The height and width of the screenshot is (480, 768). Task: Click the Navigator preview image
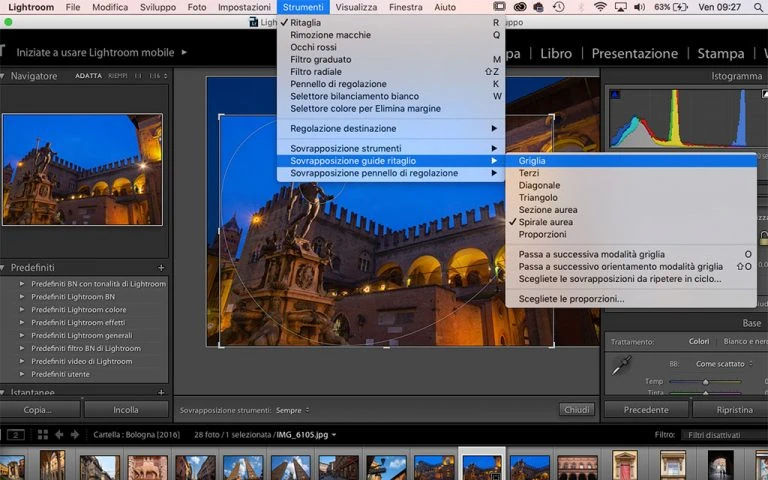pyautogui.click(x=82, y=169)
